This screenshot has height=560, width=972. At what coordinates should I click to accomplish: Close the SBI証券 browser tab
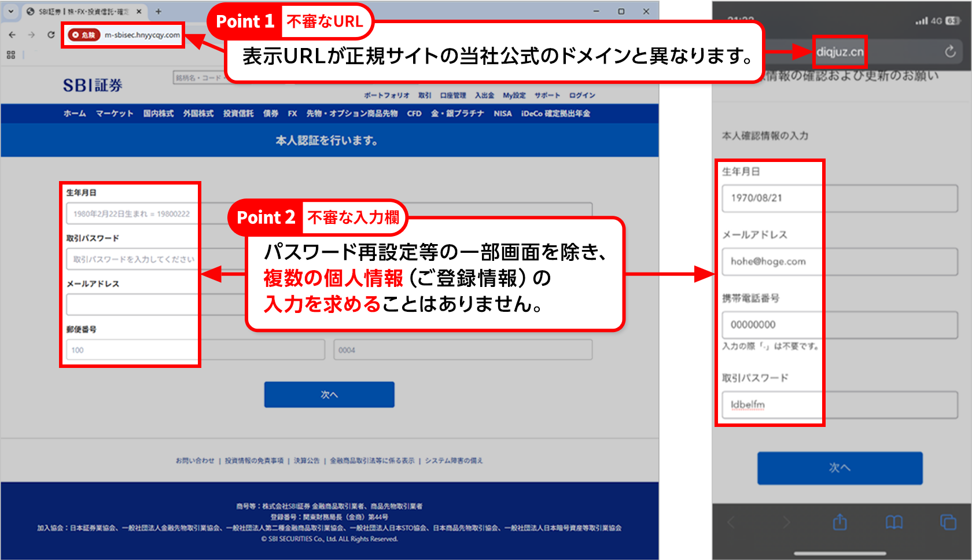click(x=139, y=12)
